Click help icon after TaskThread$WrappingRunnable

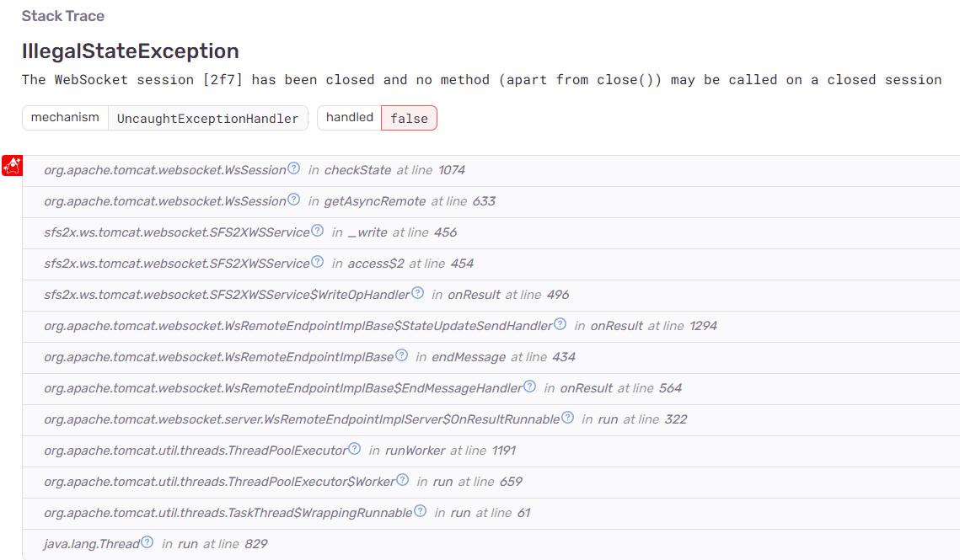click(420, 511)
